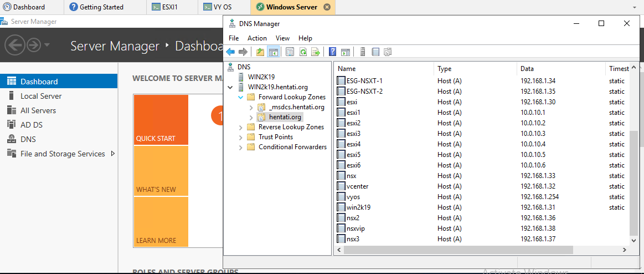Click the record icon beside nsxvip

click(x=341, y=229)
